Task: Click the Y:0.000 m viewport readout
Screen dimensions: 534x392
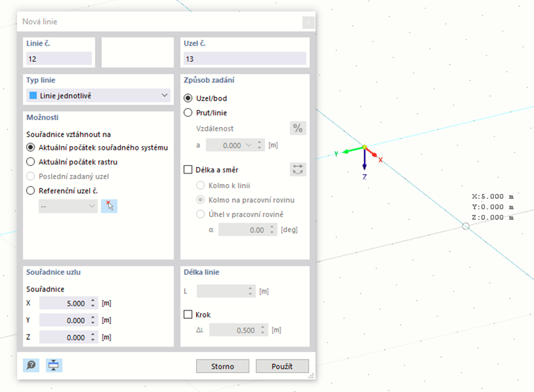Action: (x=493, y=207)
